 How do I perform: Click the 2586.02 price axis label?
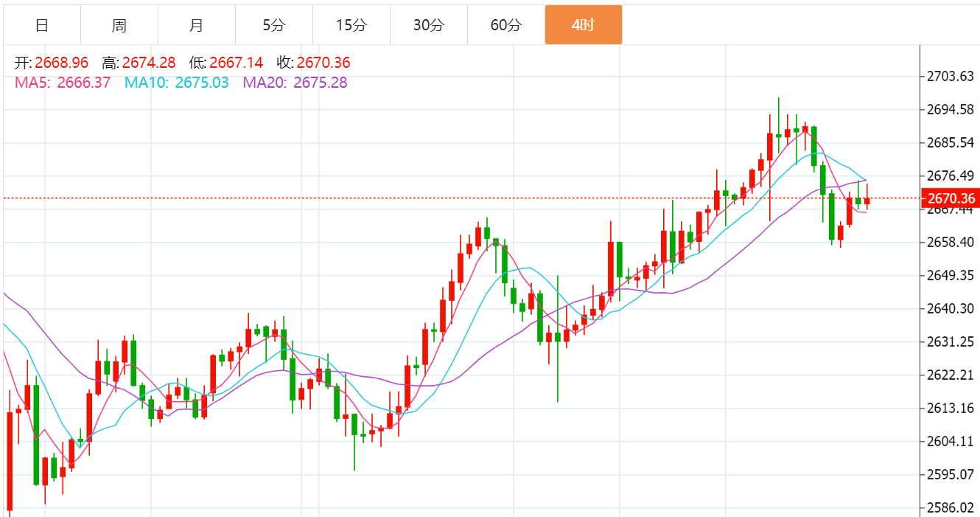[951, 507]
